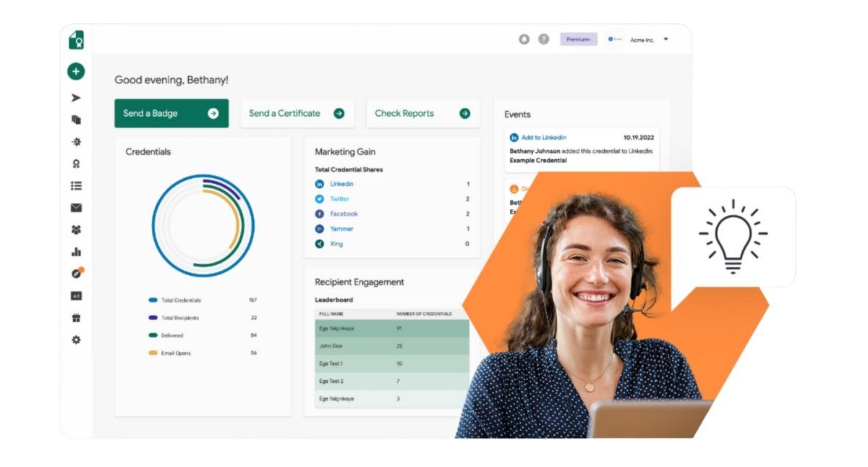Viewport: 868px width, 467px height.
Task: Click the bar chart analytics sidebar icon
Action: click(x=76, y=252)
